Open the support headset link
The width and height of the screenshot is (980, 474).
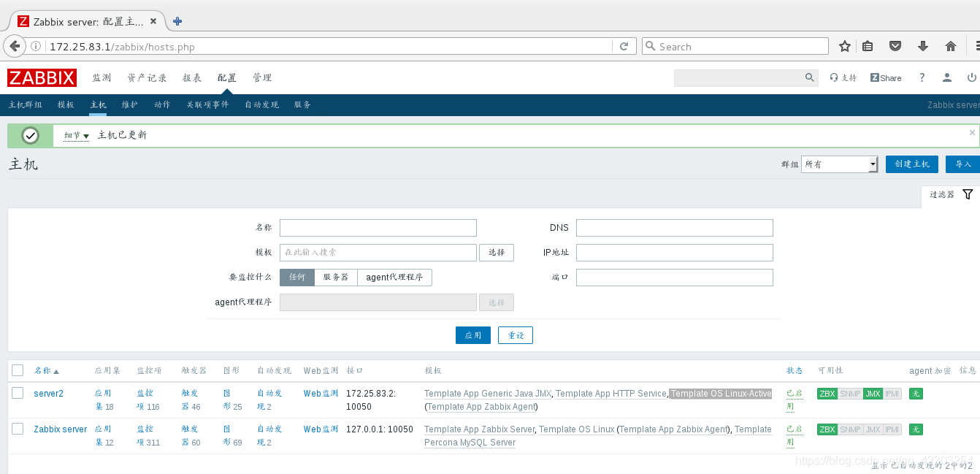[843, 77]
